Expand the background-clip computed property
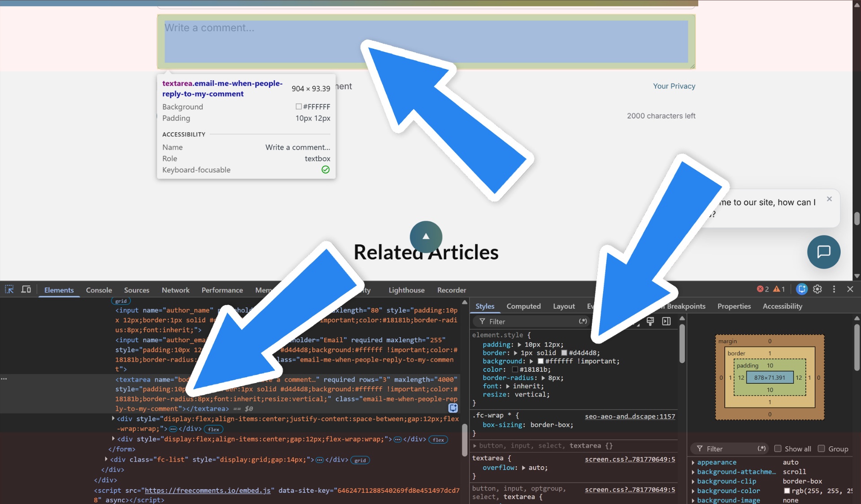This screenshot has width=861, height=504. click(x=693, y=482)
